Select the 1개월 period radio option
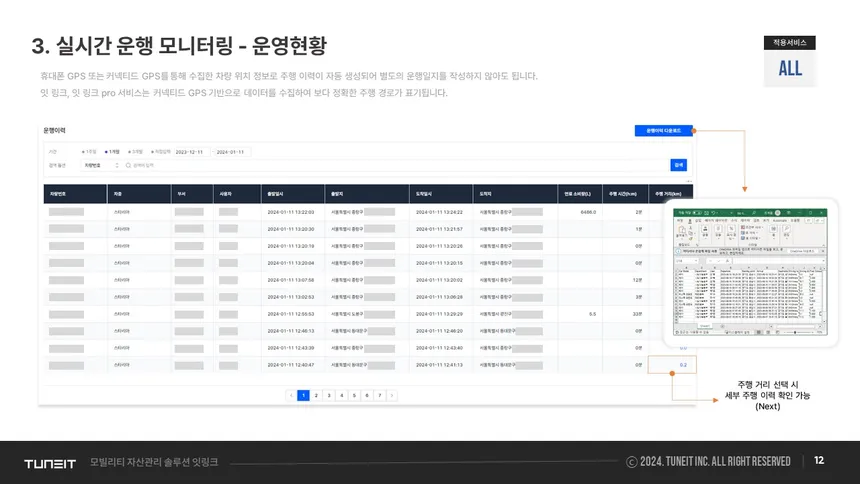 (112, 152)
